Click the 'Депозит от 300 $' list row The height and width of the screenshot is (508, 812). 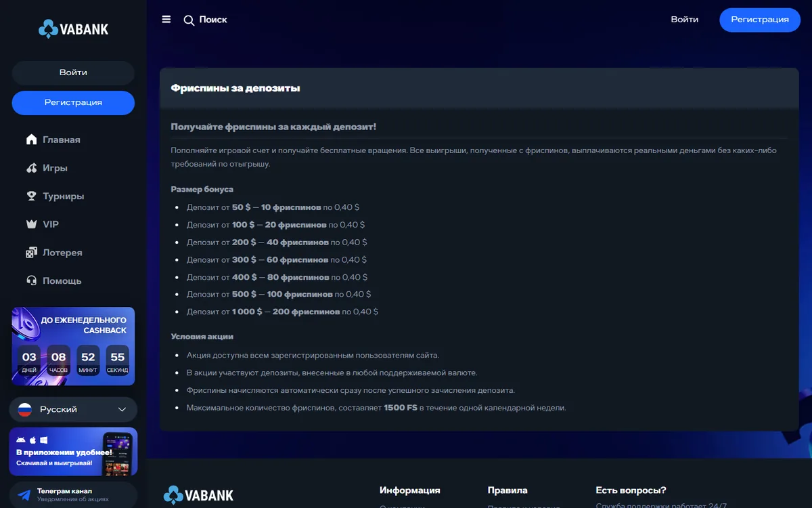pos(276,259)
